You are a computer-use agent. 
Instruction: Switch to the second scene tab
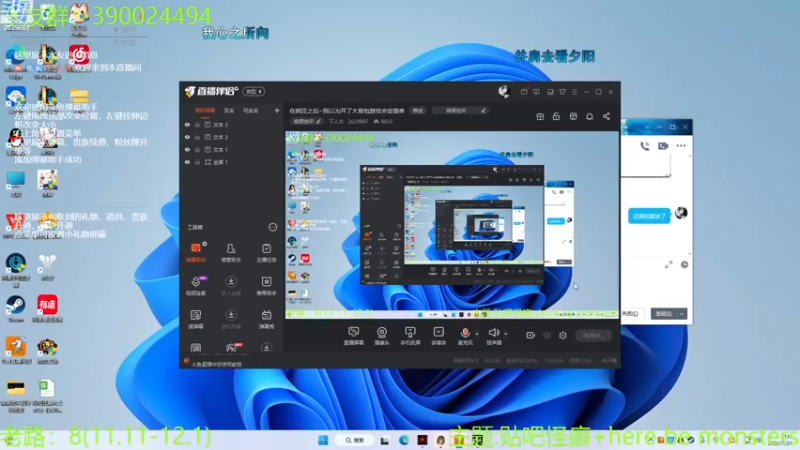pos(229,111)
